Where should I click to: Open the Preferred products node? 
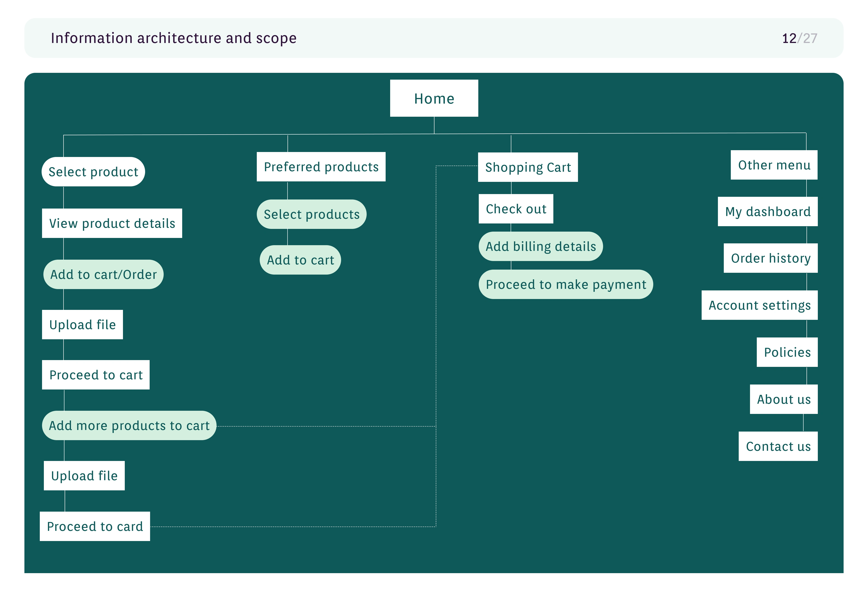321,167
